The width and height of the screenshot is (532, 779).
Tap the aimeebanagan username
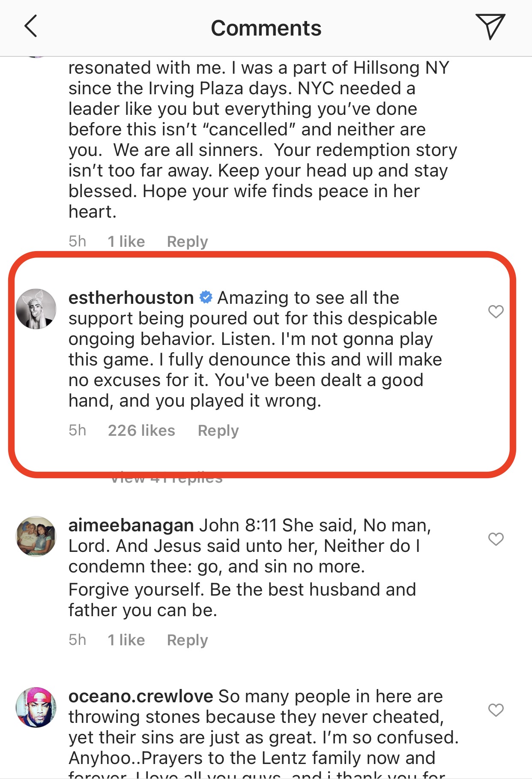[131, 525]
